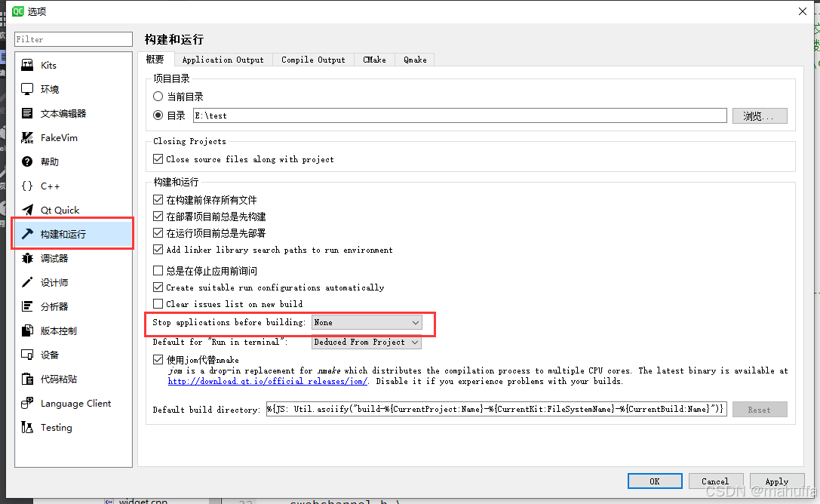Viewport: 820px width, 504px height.
Task: Open the 分析器 icon
Action: (27, 306)
